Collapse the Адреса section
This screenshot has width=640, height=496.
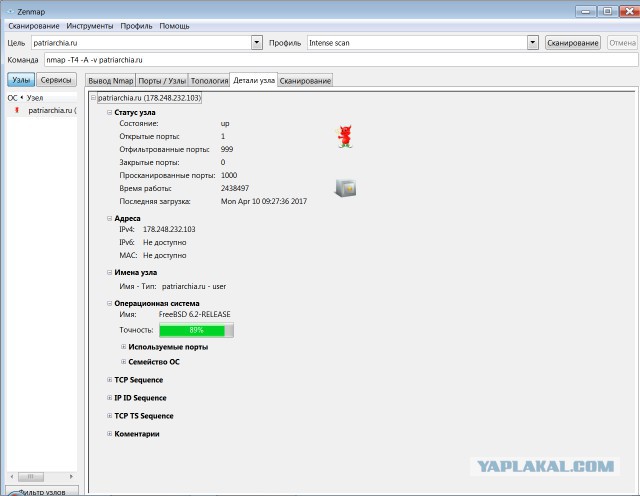109,218
